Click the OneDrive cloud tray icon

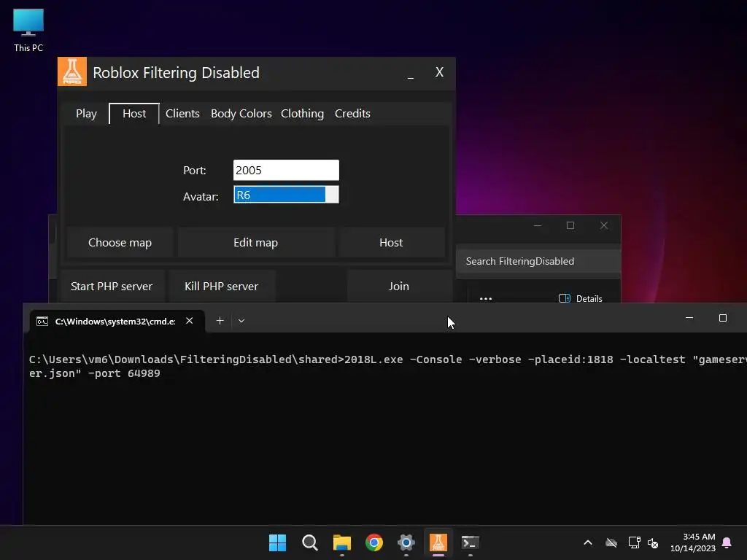611,542
